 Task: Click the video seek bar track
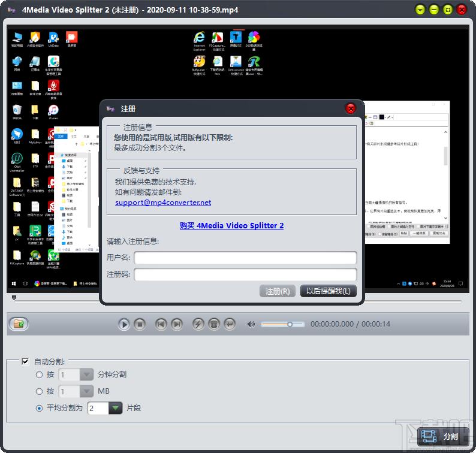coord(237,301)
